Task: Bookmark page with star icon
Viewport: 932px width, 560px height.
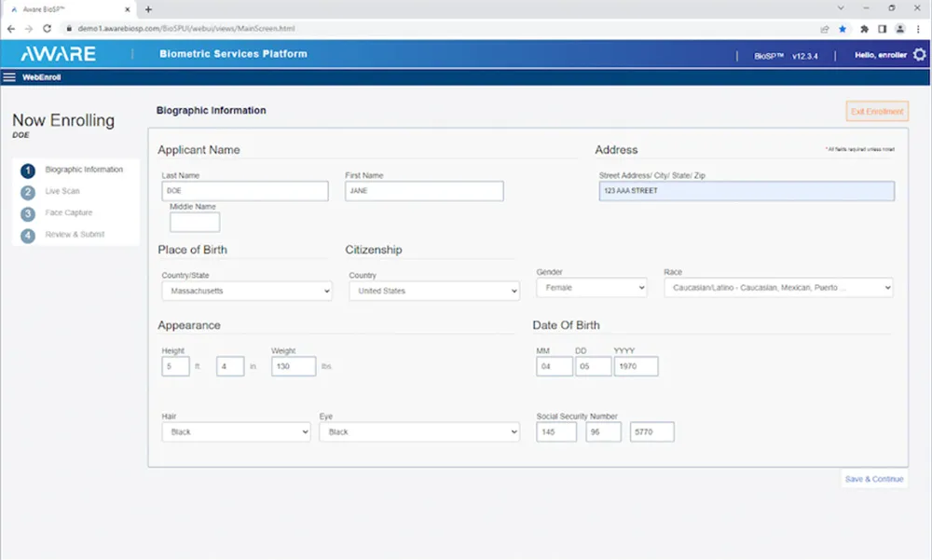Action: pos(843,29)
